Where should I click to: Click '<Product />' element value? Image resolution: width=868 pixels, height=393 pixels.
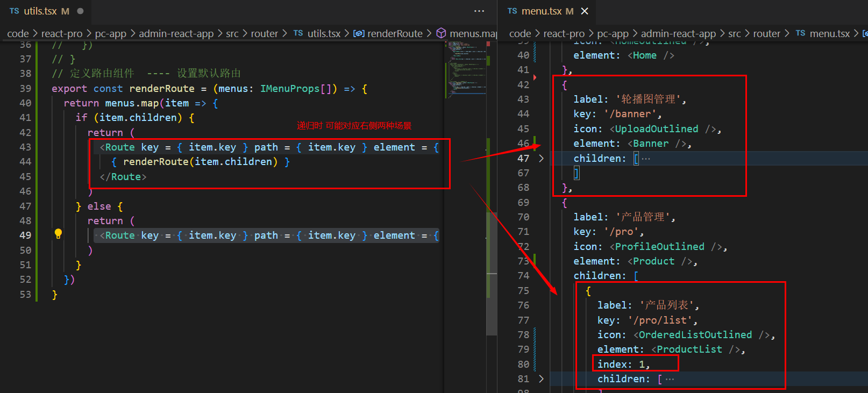(660, 261)
